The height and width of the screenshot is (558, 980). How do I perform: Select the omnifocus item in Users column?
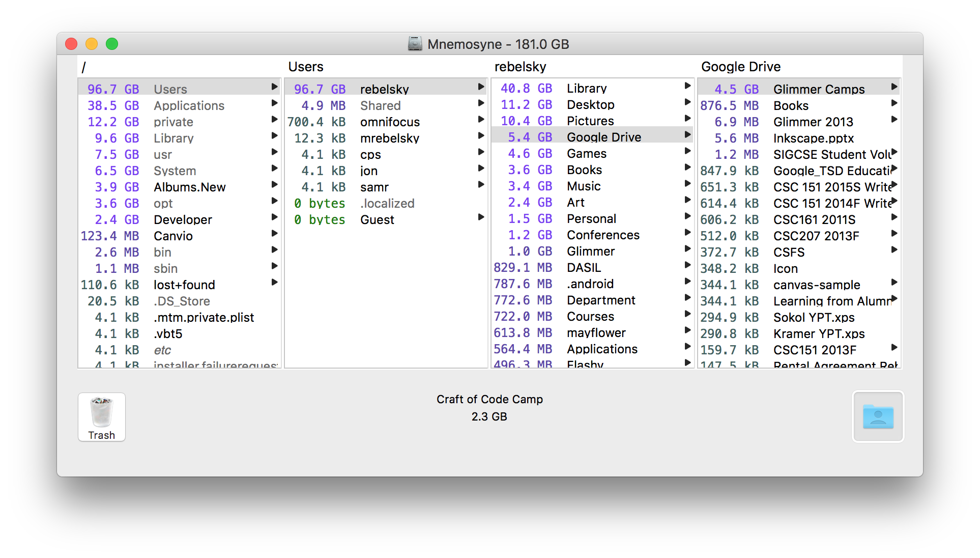coord(390,122)
